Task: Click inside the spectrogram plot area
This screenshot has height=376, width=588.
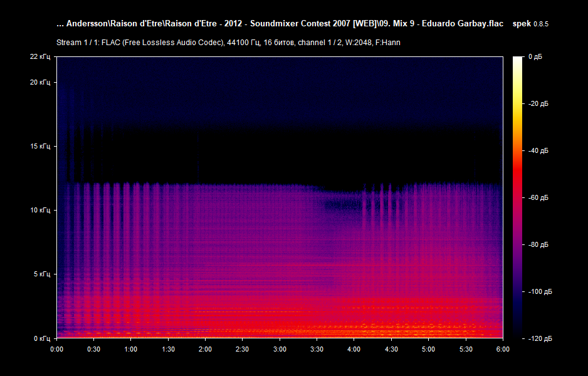Action: tap(280, 197)
